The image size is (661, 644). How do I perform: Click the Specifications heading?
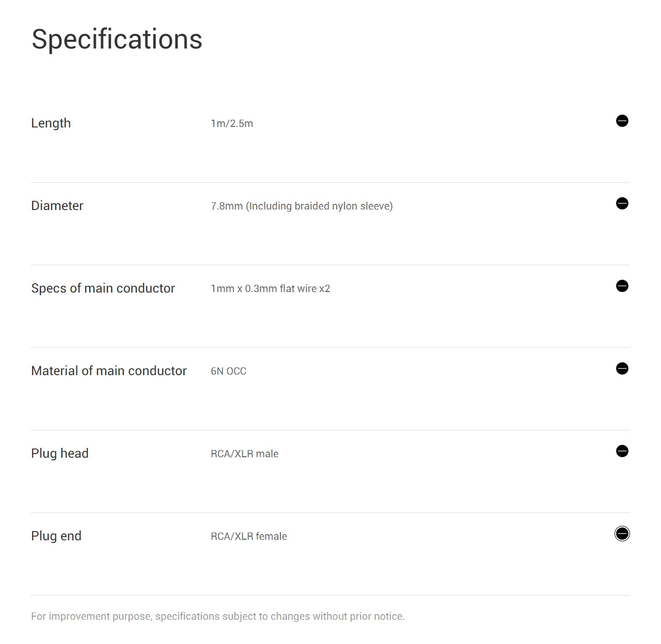pyautogui.click(x=117, y=39)
